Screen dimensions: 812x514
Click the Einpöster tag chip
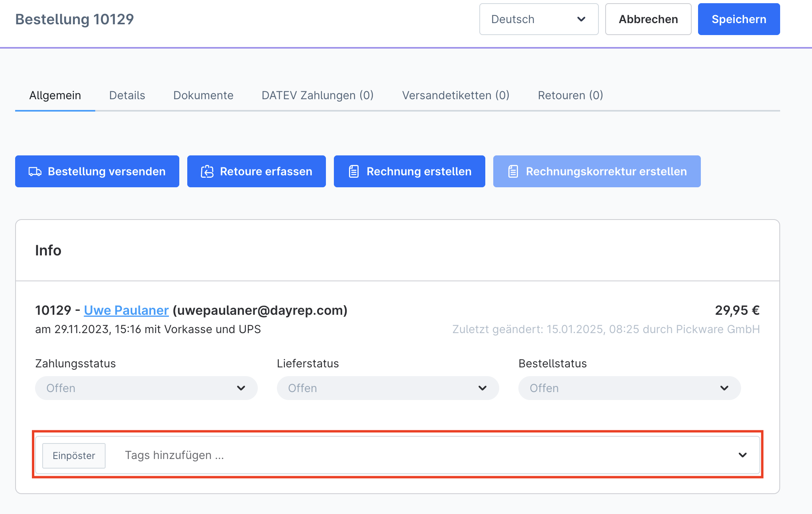74,455
